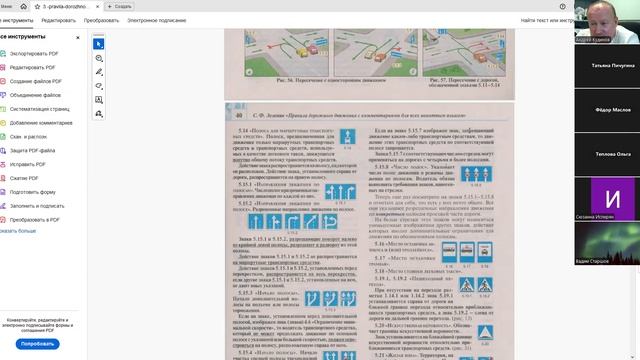Image resolution: width=640 pixels, height=360 pixels.
Task: Select the Фёдор Маслов participant tile
Action: pyautogui.click(x=607, y=110)
